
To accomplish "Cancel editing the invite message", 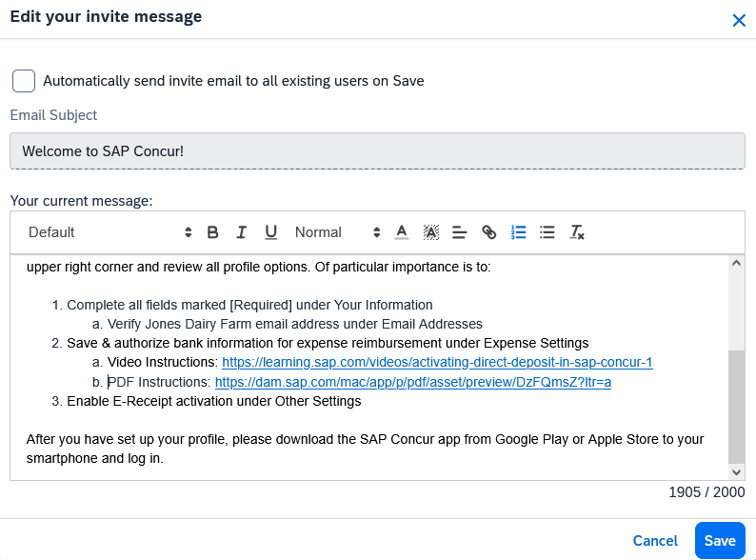I will [x=655, y=541].
